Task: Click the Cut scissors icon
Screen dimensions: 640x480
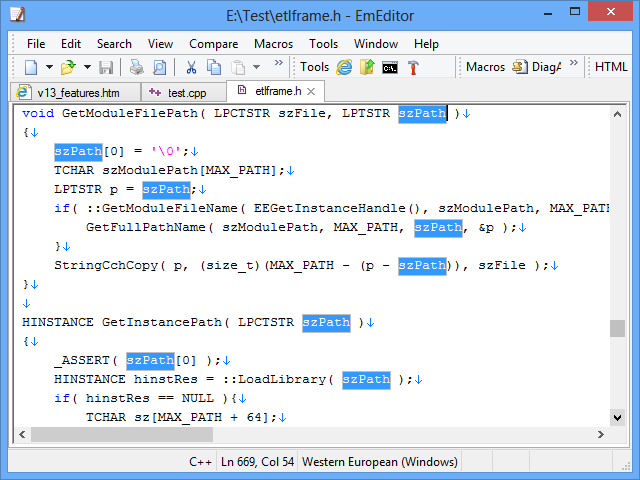Action: click(x=190, y=67)
